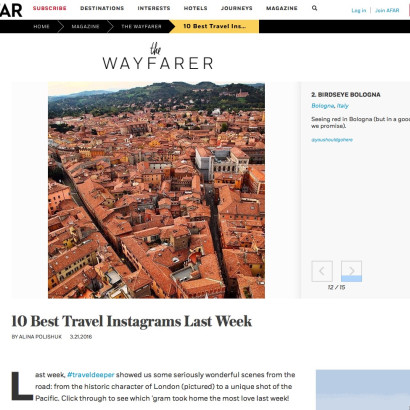Go to Home breadcrumb
410x410 pixels.
tap(41, 26)
